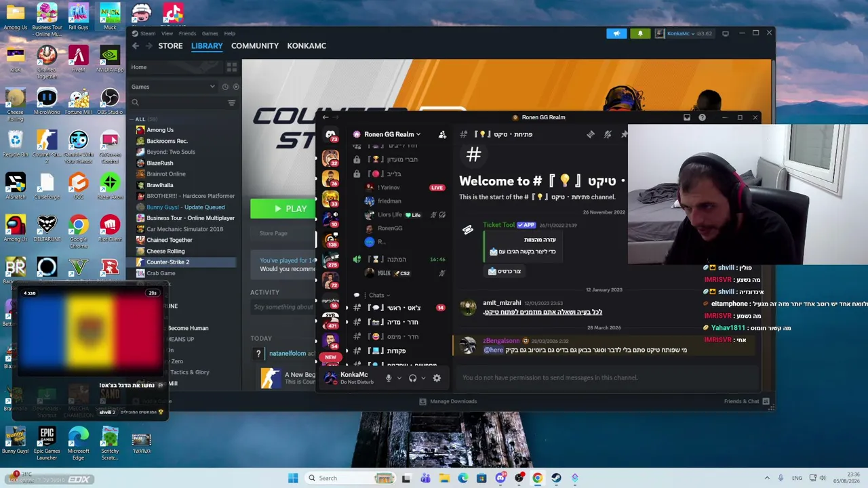Go back using Discord title bar arrow

point(325,117)
